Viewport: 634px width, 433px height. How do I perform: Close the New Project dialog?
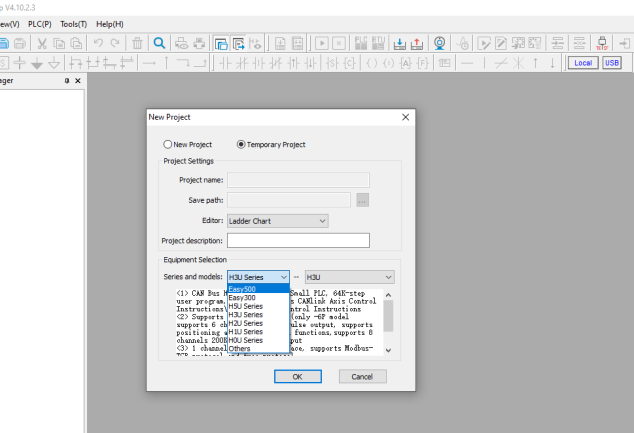(406, 117)
